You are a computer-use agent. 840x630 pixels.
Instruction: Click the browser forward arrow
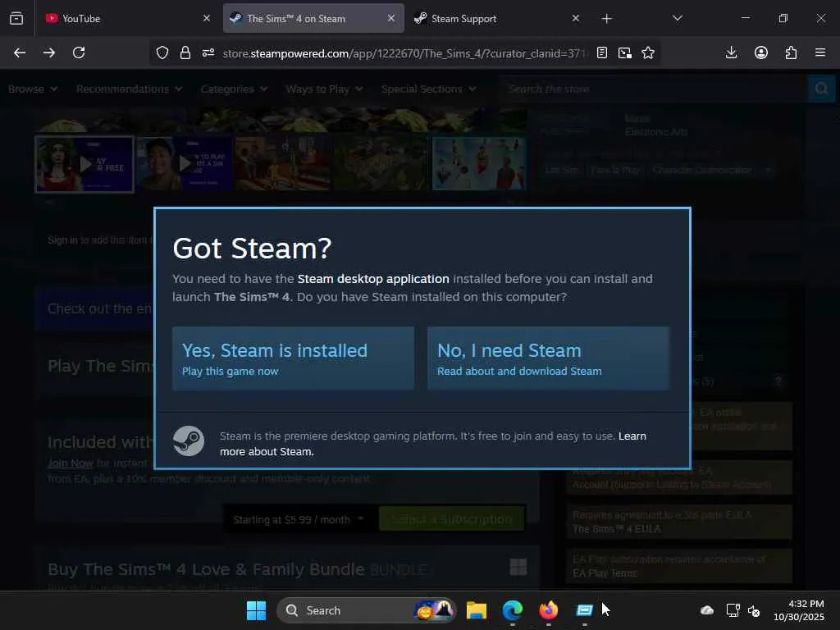48,52
